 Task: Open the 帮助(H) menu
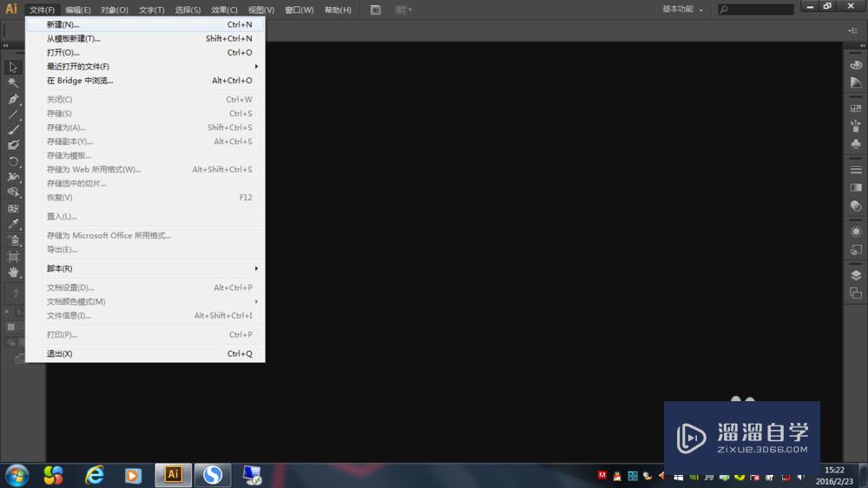[338, 10]
